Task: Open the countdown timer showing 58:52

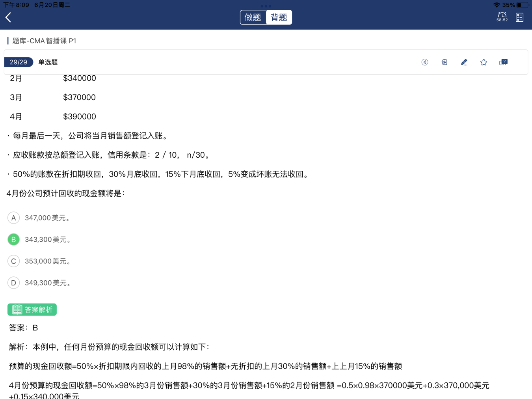Action: coord(502,17)
